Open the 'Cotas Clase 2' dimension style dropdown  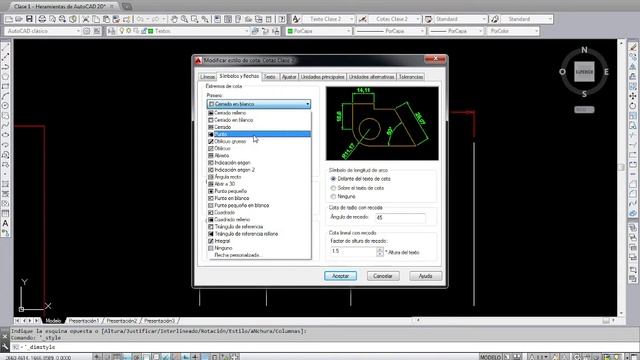(x=394, y=19)
